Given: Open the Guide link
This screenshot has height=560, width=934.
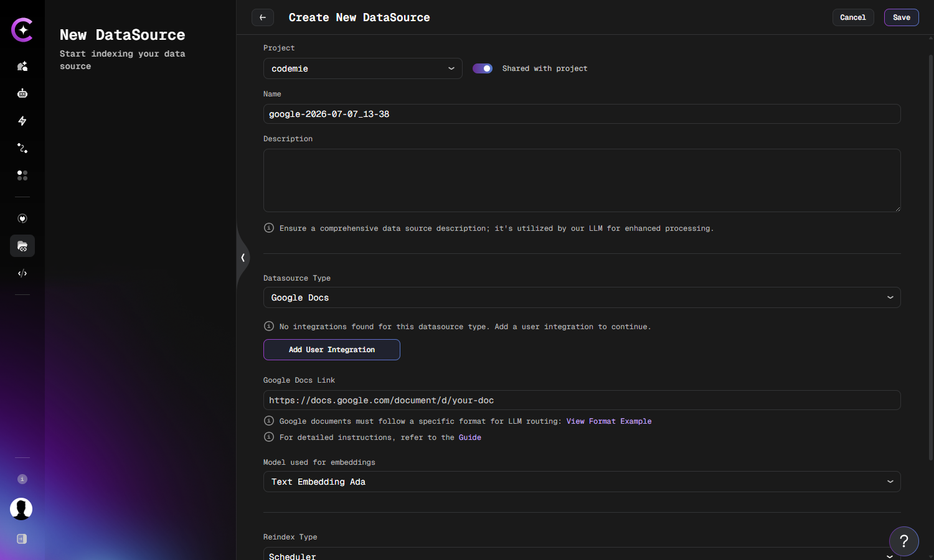Looking at the screenshot, I should click(470, 437).
